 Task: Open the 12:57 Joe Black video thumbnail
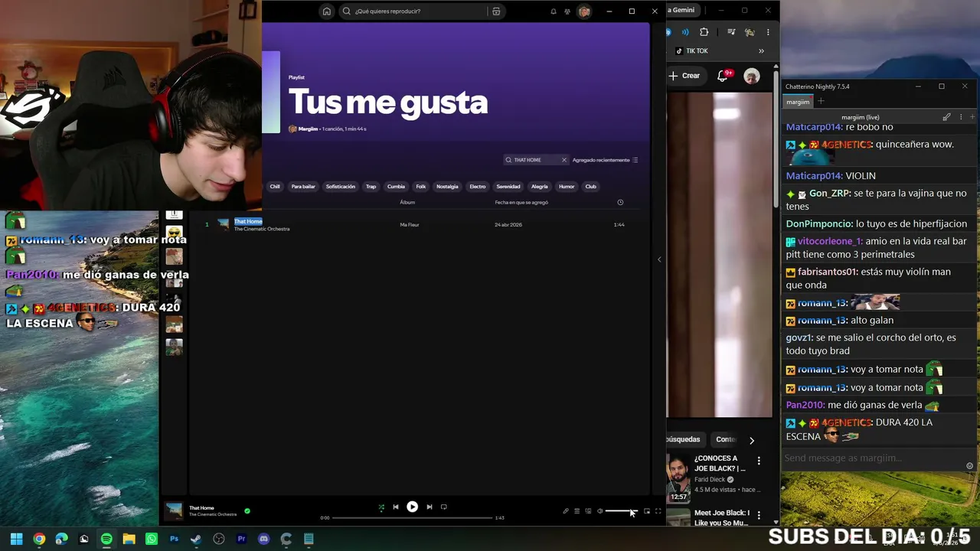678,478
